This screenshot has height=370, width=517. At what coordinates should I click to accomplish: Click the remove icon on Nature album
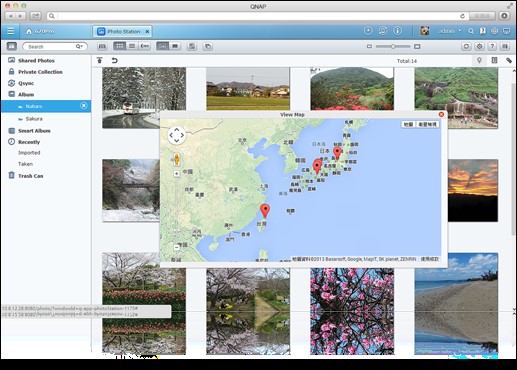click(x=84, y=106)
